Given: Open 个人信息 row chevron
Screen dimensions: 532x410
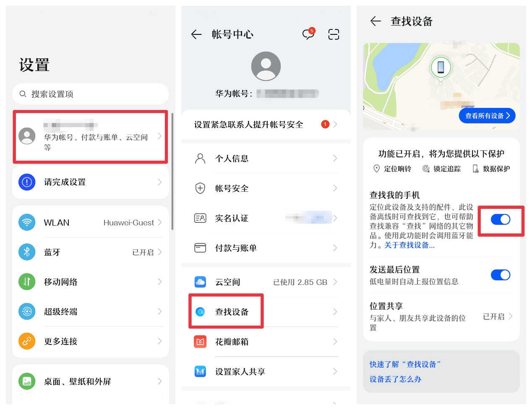Looking at the screenshot, I should coord(335,158).
